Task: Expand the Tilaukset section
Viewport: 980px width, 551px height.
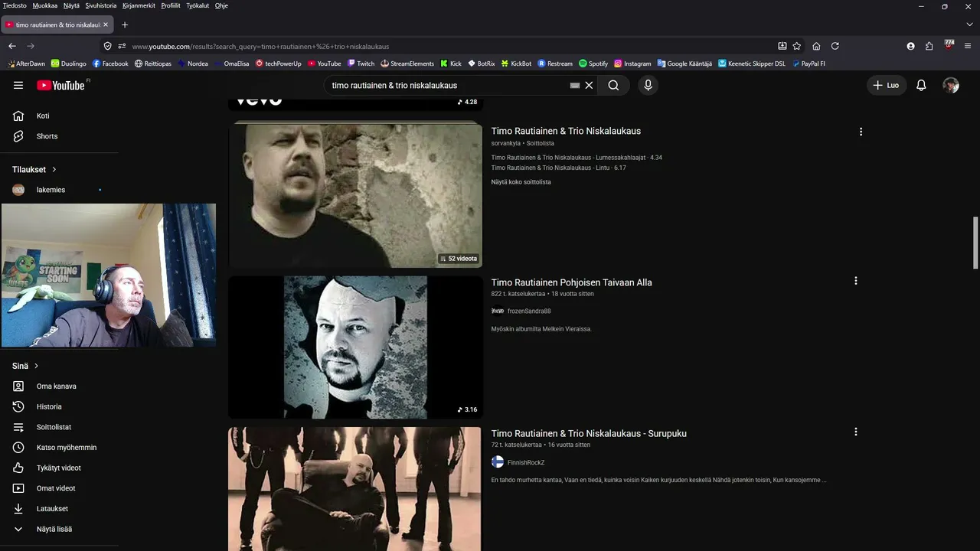Action: click(x=35, y=169)
